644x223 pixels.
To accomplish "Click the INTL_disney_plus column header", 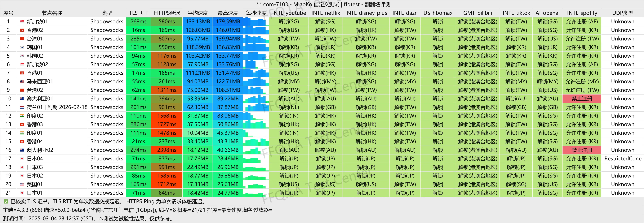I will click(x=366, y=13).
